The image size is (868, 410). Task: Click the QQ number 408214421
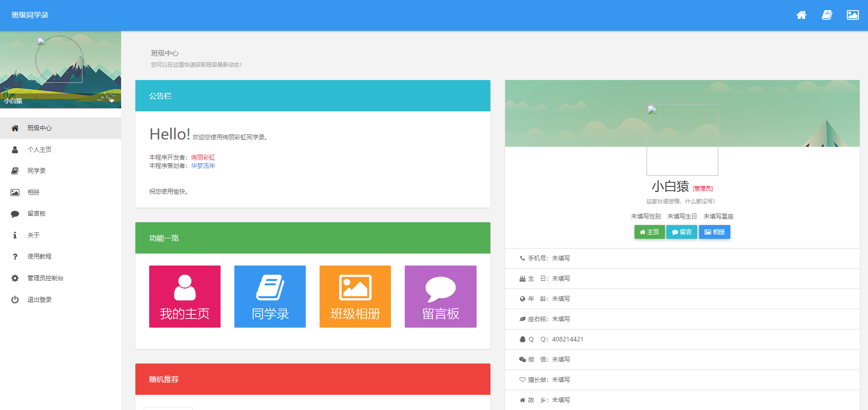[568, 339]
